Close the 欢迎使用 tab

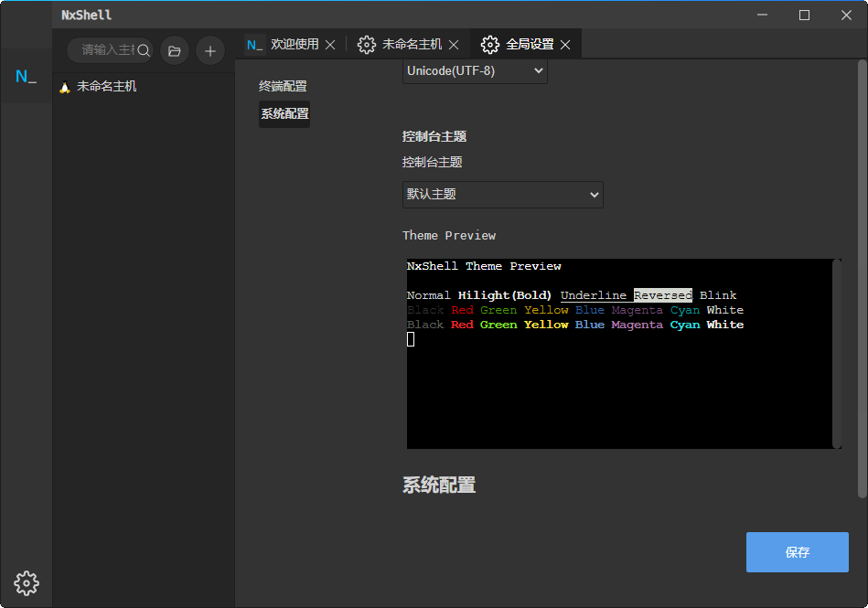click(x=330, y=45)
